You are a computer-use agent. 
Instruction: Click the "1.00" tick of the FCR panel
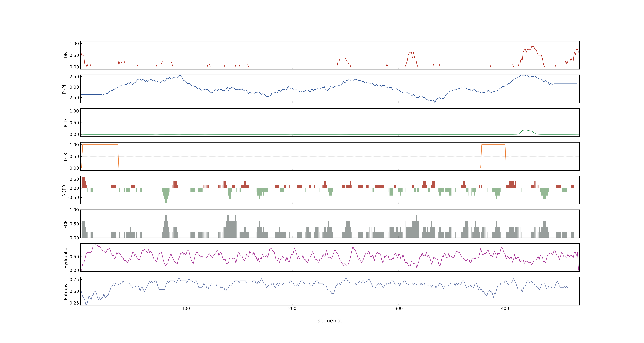click(74, 210)
